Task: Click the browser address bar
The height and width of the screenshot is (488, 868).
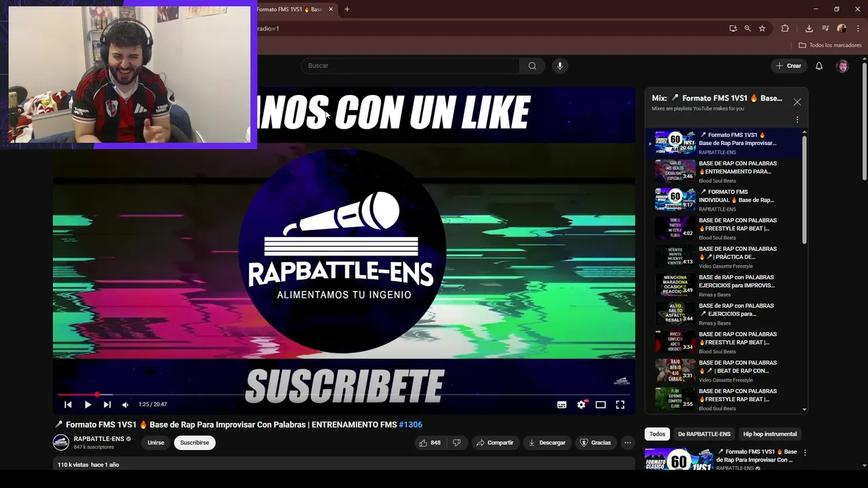Action: tap(488, 28)
